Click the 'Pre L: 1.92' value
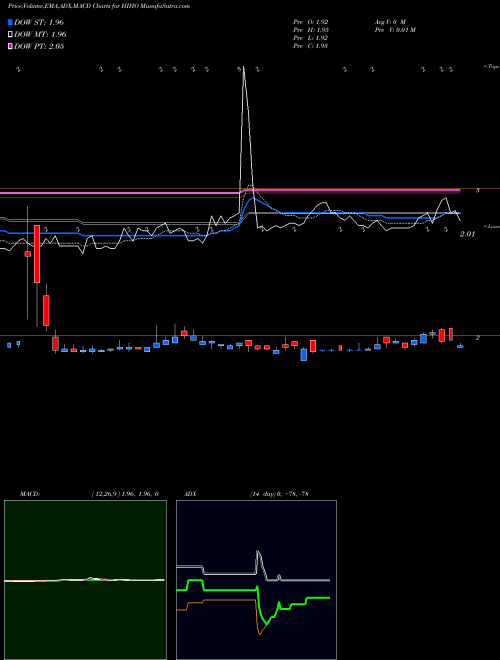 tap(311, 38)
